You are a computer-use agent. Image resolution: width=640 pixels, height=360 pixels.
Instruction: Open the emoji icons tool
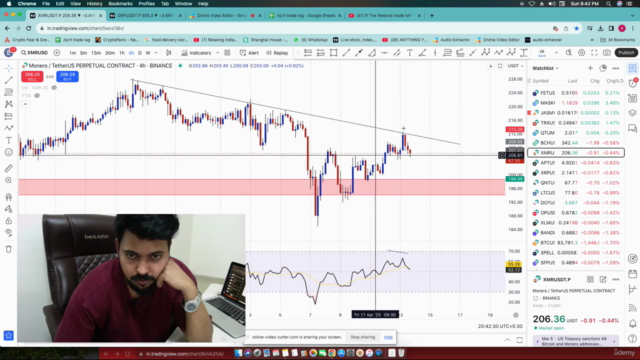coord(9,152)
